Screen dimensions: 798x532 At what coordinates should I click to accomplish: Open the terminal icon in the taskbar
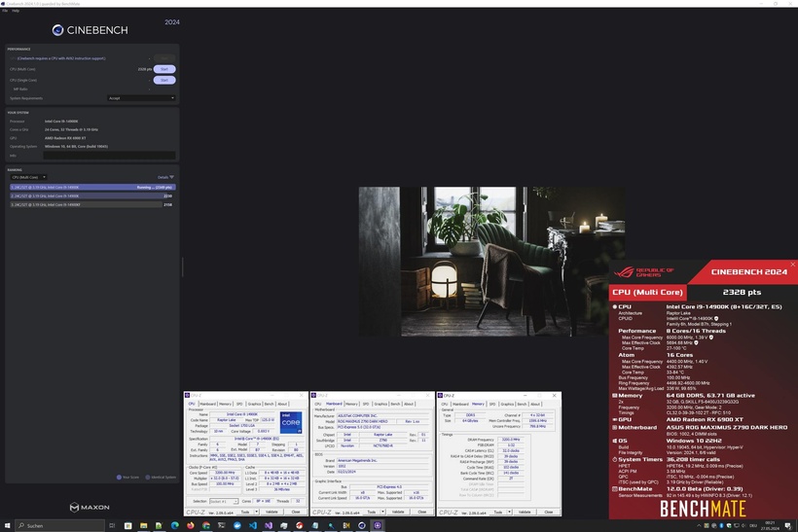[x=221, y=525]
